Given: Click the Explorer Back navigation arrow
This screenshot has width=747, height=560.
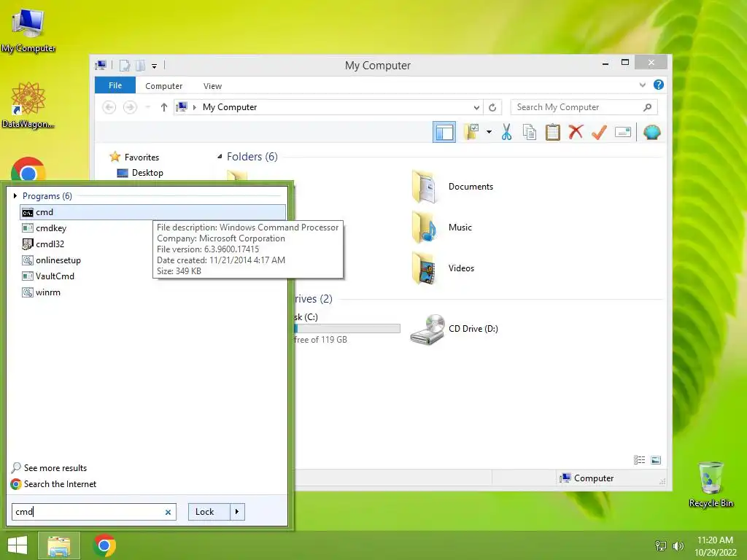Looking at the screenshot, I should click(109, 107).
